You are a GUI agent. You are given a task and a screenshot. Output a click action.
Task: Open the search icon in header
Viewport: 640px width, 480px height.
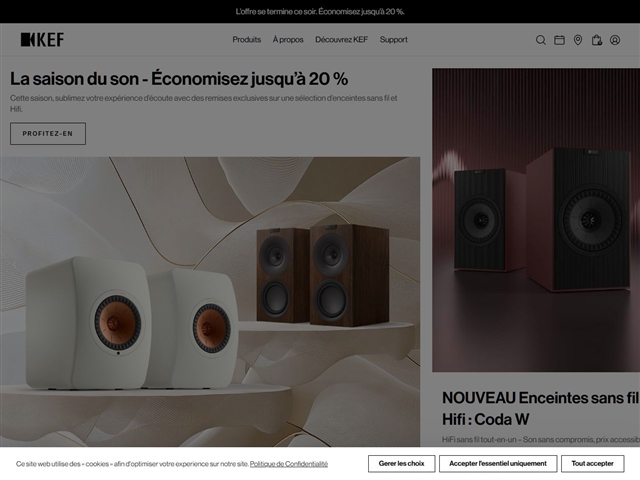click(x=541, y=40)
